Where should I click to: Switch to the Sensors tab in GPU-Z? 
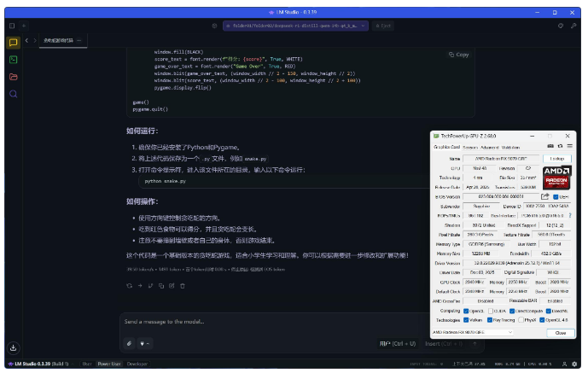[469, 147]
